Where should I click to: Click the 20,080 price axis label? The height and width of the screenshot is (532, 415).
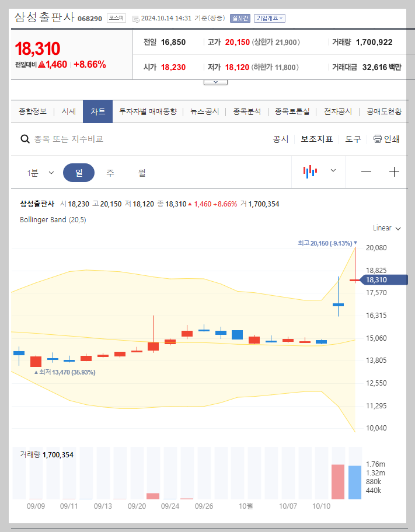(x=376, y=248)
